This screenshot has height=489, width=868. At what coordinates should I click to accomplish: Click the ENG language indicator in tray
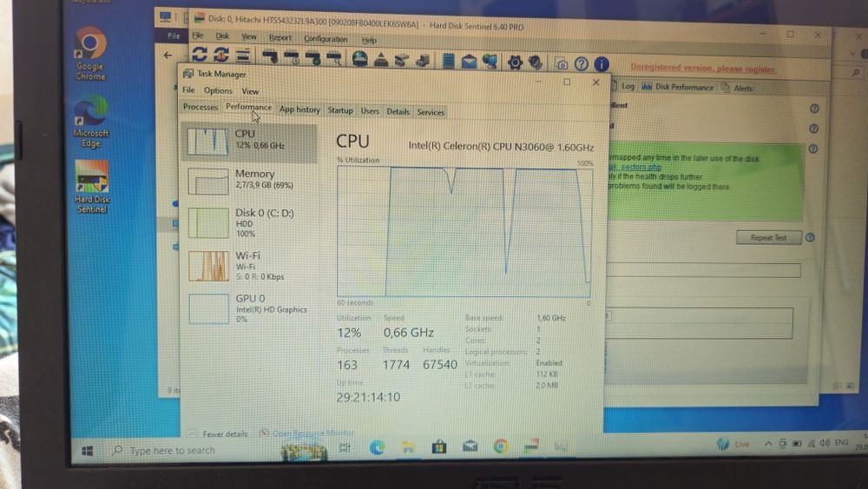click(841, 442)
